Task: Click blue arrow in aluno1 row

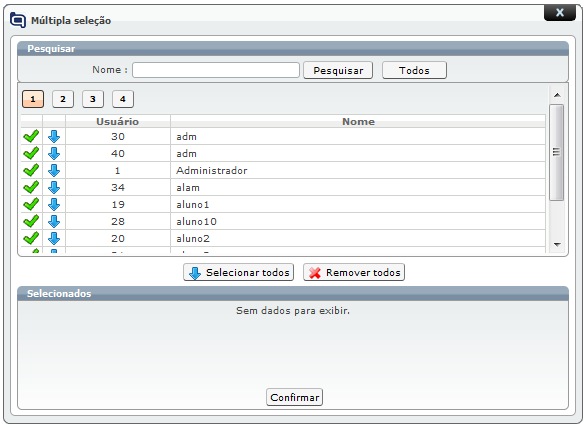Action: click(54, 204)
